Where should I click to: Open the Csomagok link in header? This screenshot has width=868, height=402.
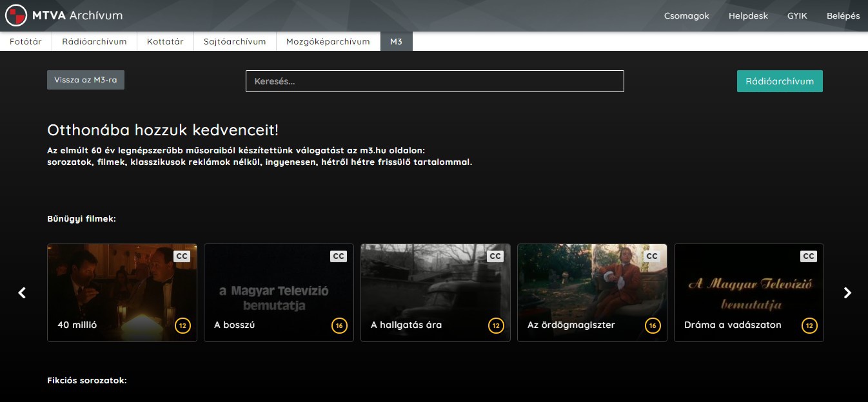[x=686, y=16]
